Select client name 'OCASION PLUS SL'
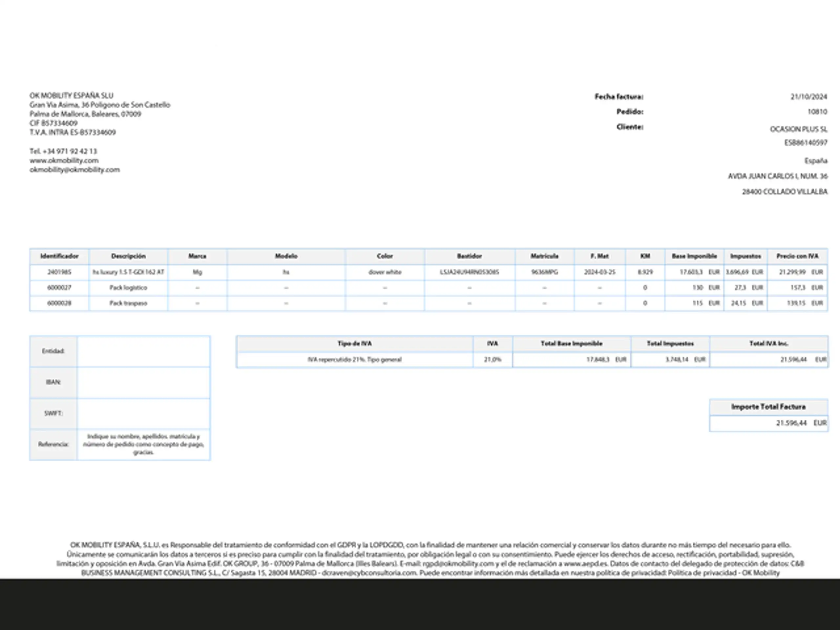 (x=799, y=130)
